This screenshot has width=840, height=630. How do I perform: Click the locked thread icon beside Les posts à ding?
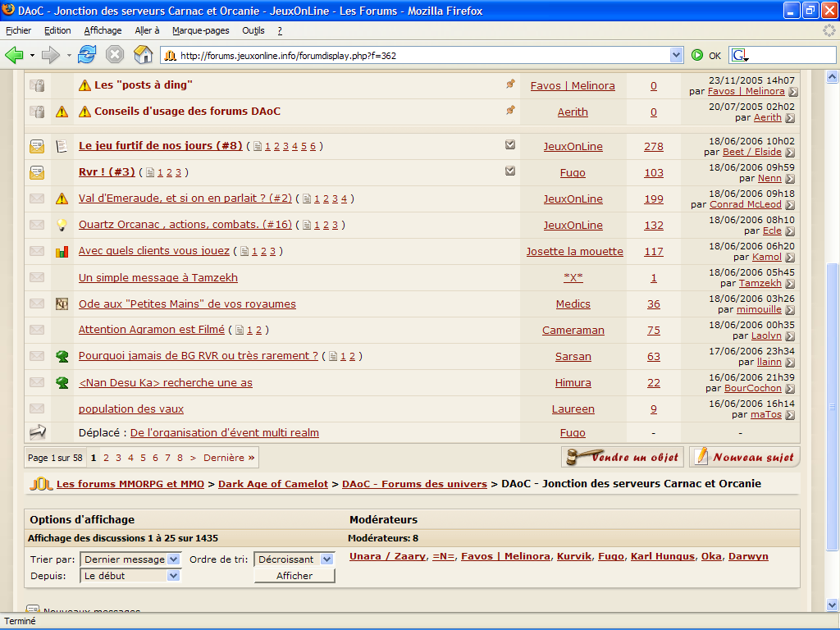click(x=37, y=85)
